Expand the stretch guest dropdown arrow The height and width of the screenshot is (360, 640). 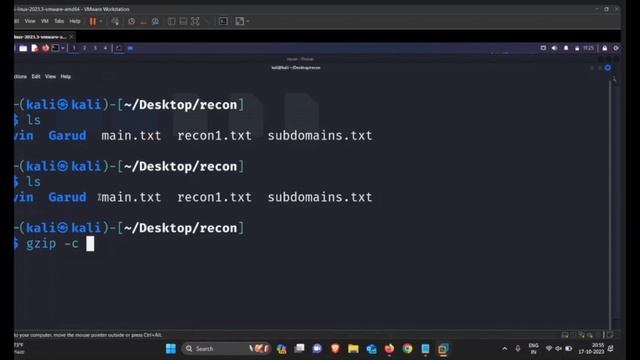pos(248,21)
